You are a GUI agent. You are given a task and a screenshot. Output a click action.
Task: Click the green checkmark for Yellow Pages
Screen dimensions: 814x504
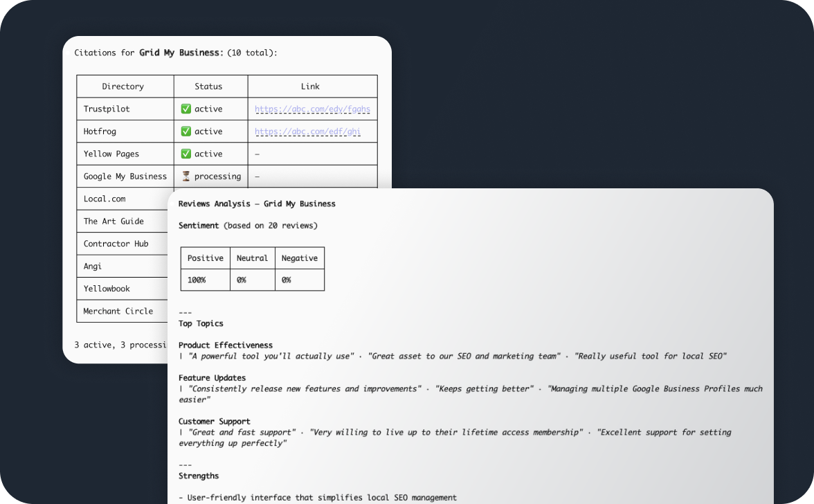(x=186, y=154)
